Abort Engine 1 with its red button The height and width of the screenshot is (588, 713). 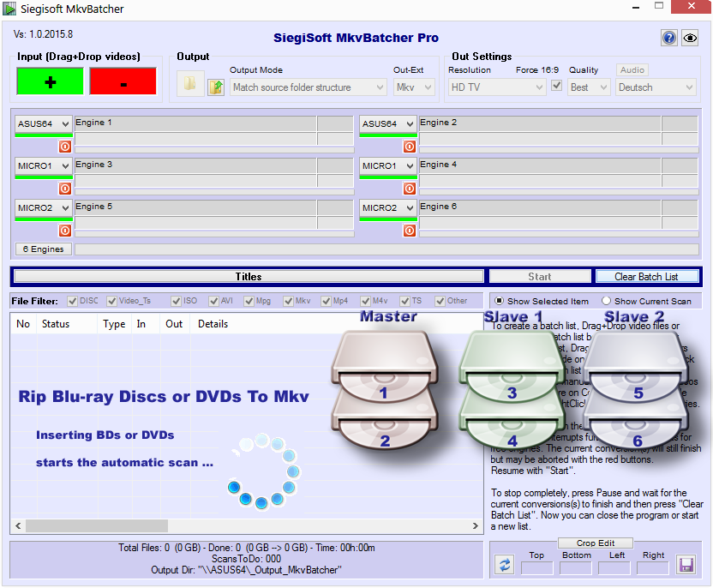click(65, 147)
